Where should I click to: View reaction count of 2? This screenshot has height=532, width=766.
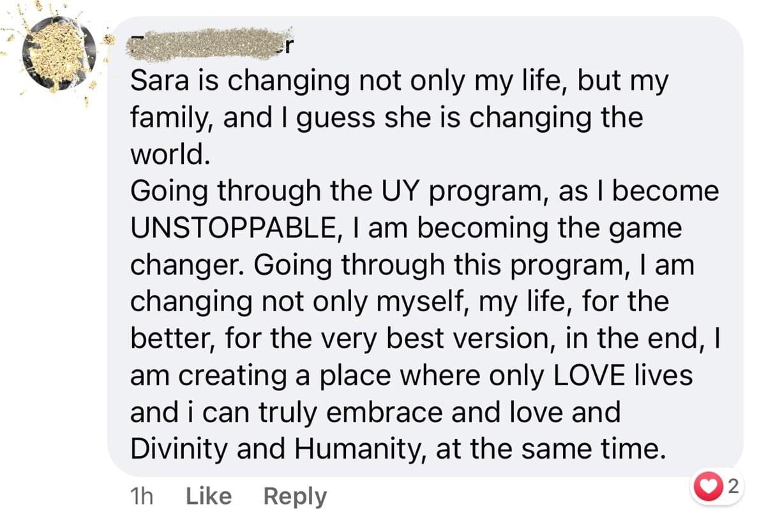(x=732, y=487)
